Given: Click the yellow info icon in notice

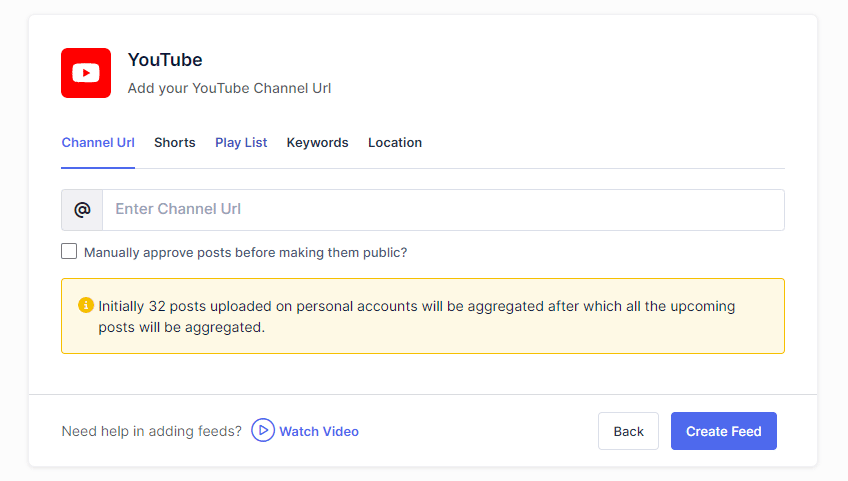Looking at the screenshot, I should coord(85,305).
